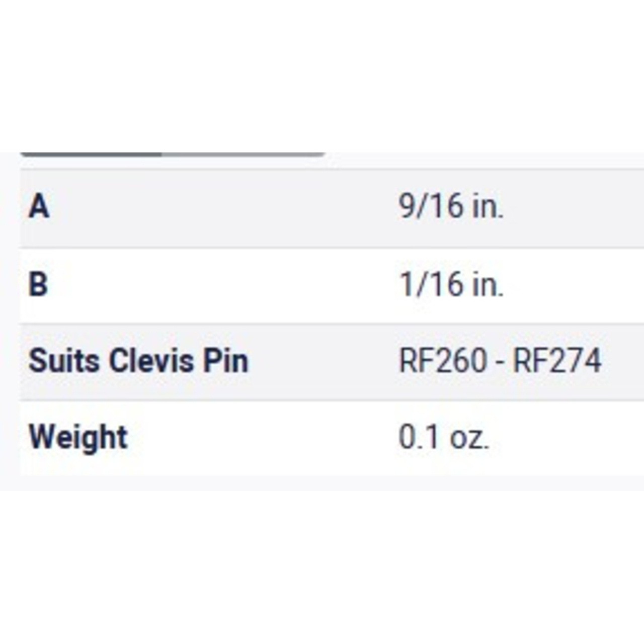Click the Suits Clevis Pin label
The image size is (644, 644).
(138, 361)
